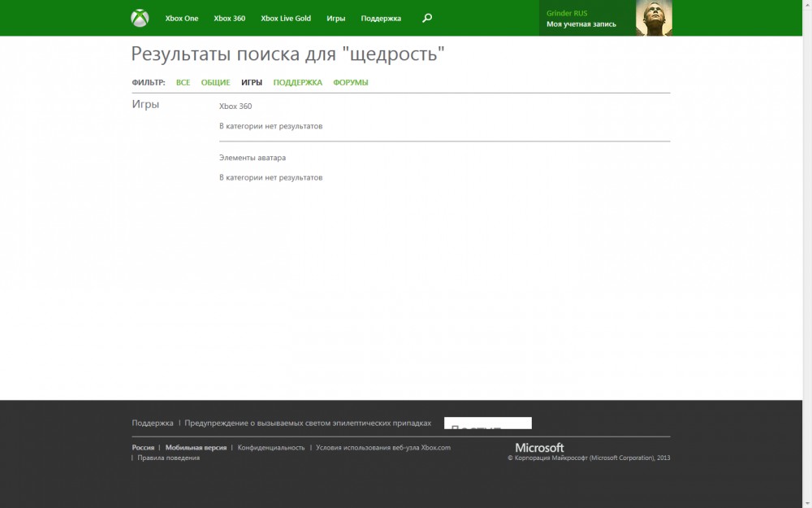The height and width of the screenshot is (508, 812).
Task: Open the Xbox One menu
Action: point(182,18)
